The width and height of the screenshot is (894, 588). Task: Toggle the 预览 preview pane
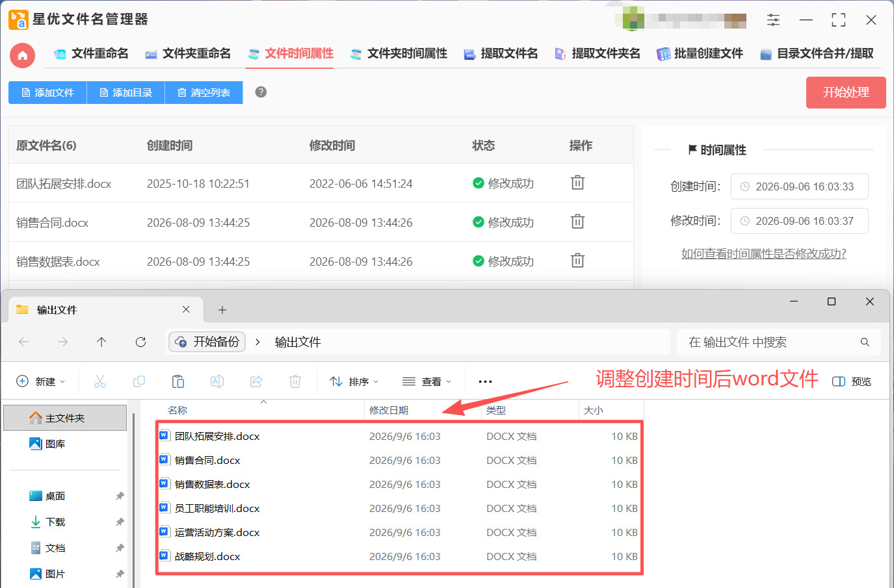[852, 381]
